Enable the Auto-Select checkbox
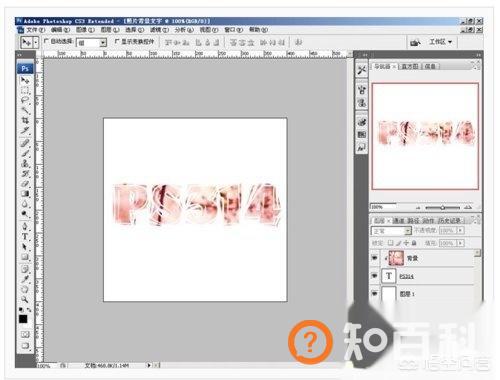The width and height of the screenshot is (500, 380). [x=46, y=41]
